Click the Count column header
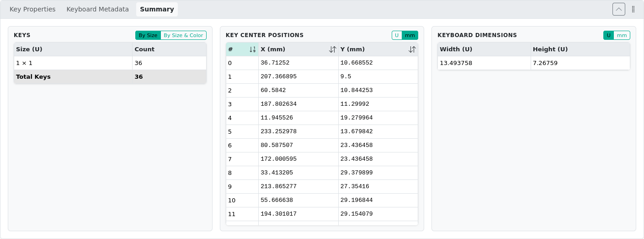The height and width of the screenshot is (239, 644). point(169,49)
